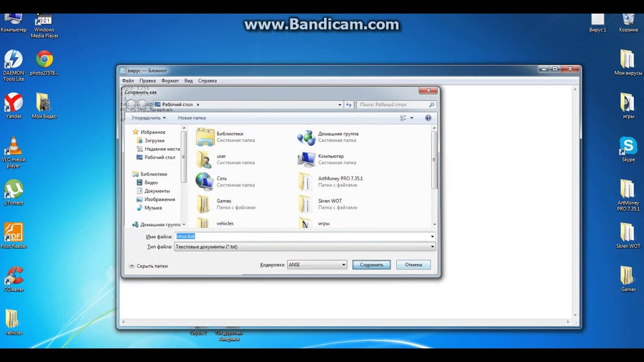644x362 pixels.
Task: Select Рабочий стол in the navigation pane
Action: 156,157
